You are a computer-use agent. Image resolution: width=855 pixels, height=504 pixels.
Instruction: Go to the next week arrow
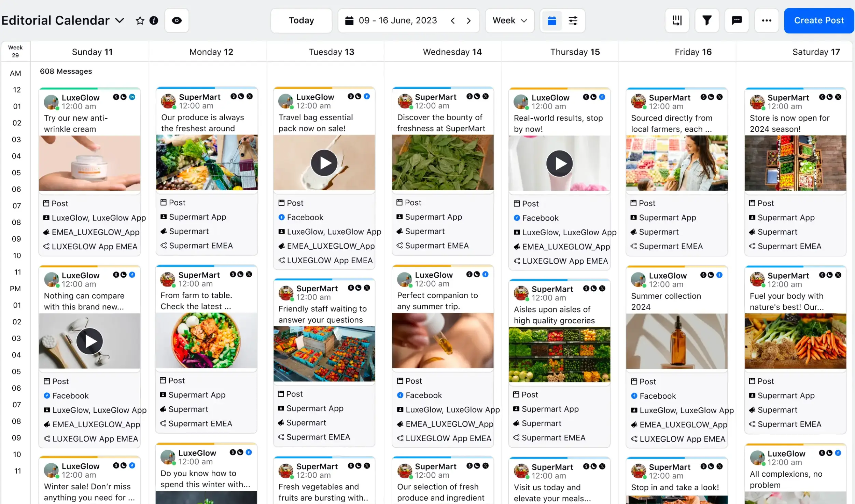469,21
